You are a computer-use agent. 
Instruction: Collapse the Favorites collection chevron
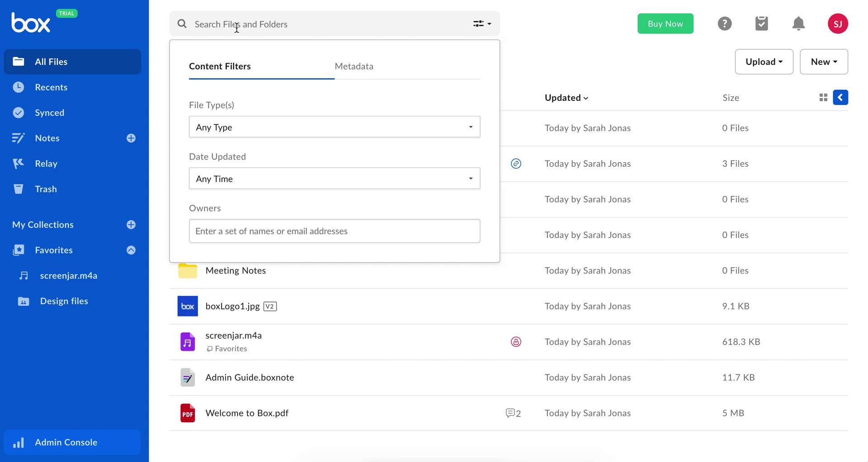[x=131, y=250]
